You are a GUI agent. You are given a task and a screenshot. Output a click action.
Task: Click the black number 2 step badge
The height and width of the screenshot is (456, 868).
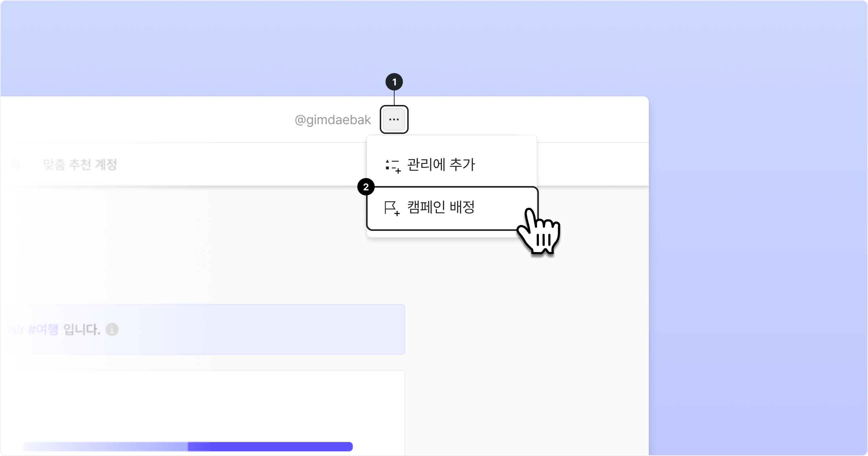pyautogui.click(x=366, y=187)
